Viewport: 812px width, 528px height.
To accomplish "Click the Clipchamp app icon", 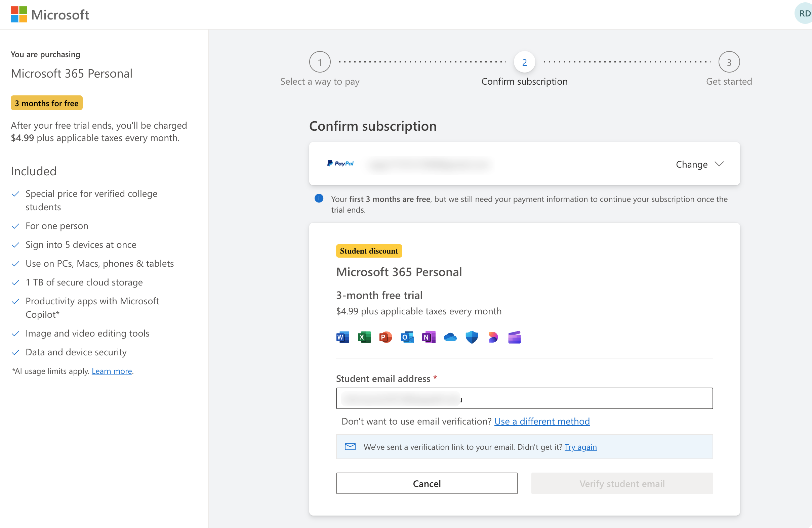I will 514,337.
